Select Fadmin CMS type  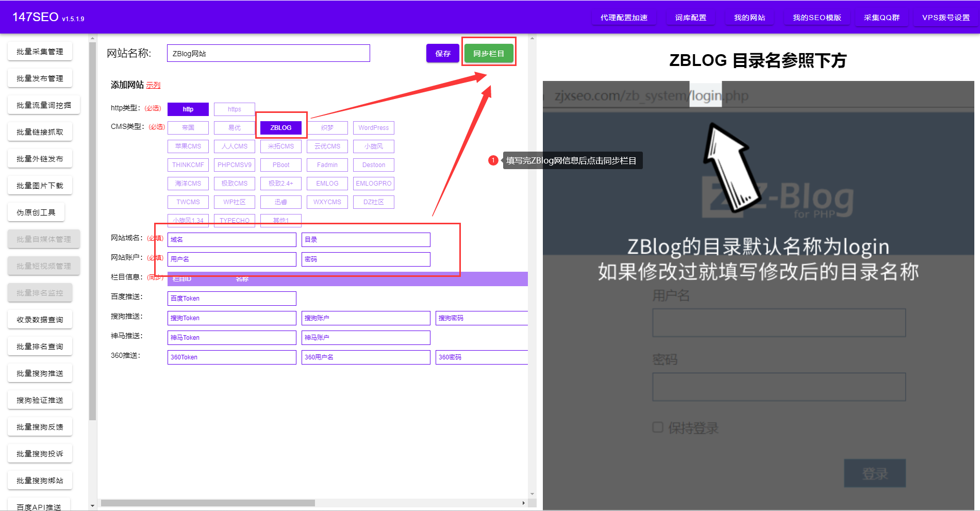point(327,165)
